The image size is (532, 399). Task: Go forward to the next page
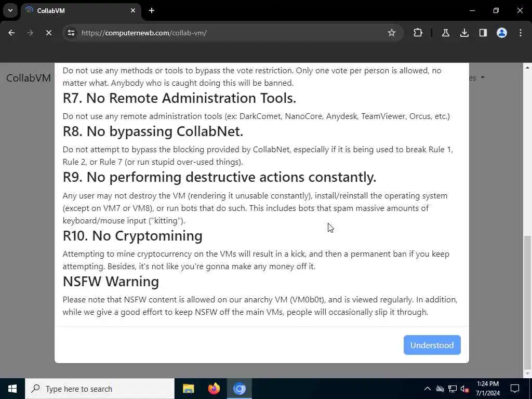(30, 33)
